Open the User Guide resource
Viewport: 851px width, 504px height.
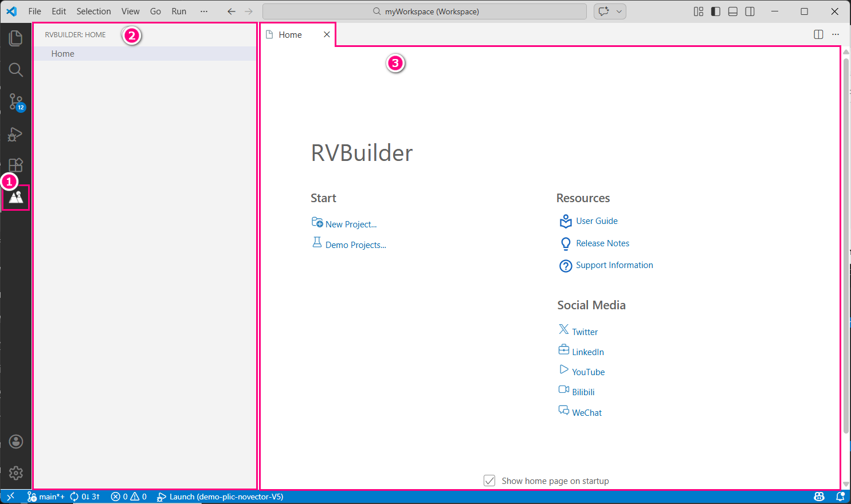(597, 220)
